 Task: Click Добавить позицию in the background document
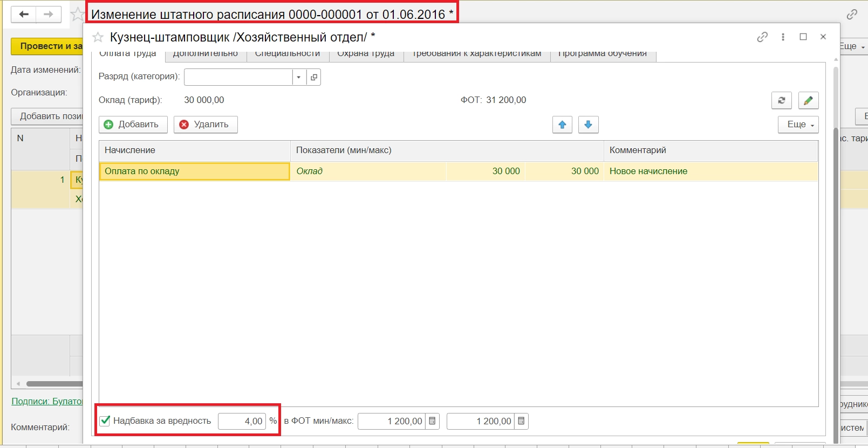point(47,116)
